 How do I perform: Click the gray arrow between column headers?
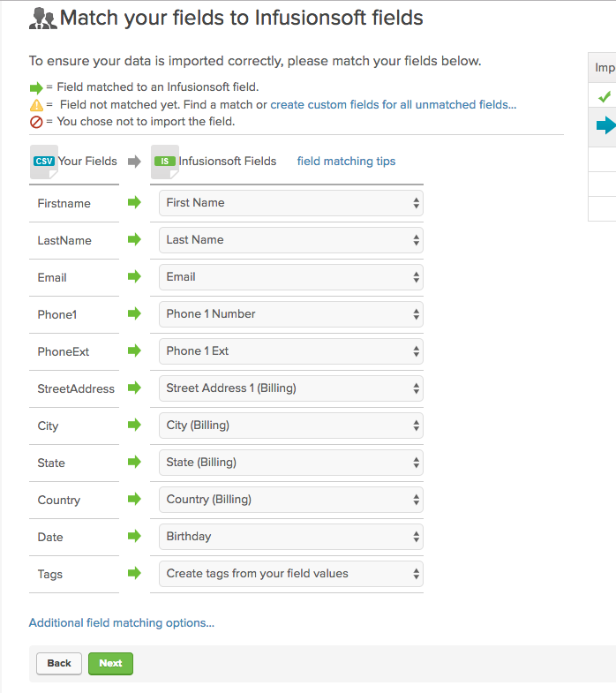tap(134, 162)
